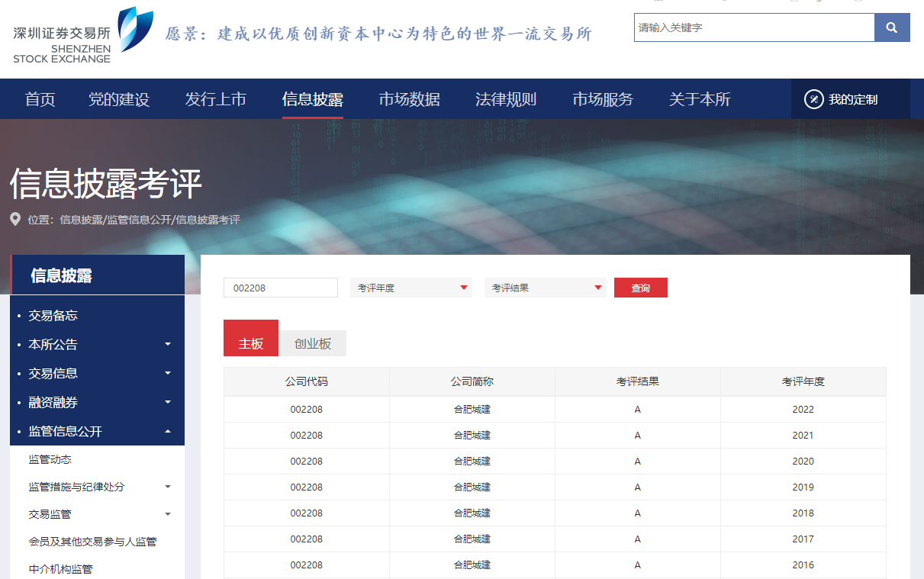
Task: Open 中介机构监管 sidebar link
Action: (59, 568)
